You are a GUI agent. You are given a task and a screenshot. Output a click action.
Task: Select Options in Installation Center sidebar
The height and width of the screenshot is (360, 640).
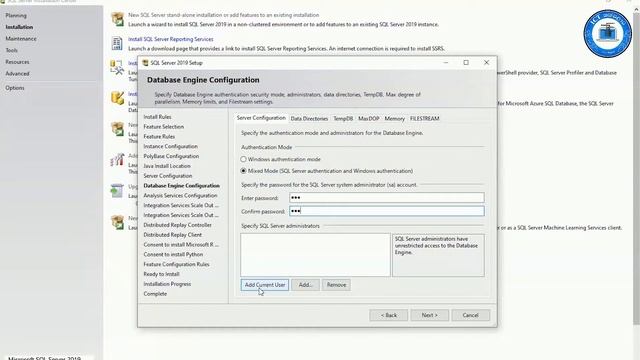point(15,88)
